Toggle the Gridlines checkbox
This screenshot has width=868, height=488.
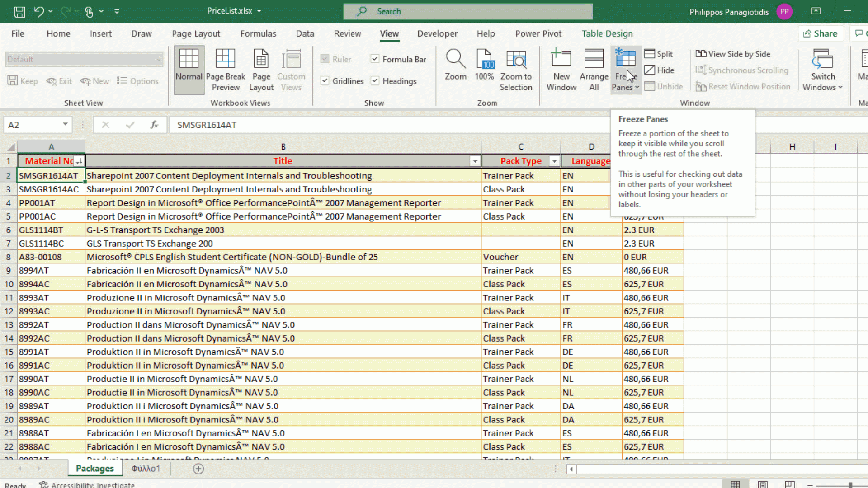click(x=325, y=81)
